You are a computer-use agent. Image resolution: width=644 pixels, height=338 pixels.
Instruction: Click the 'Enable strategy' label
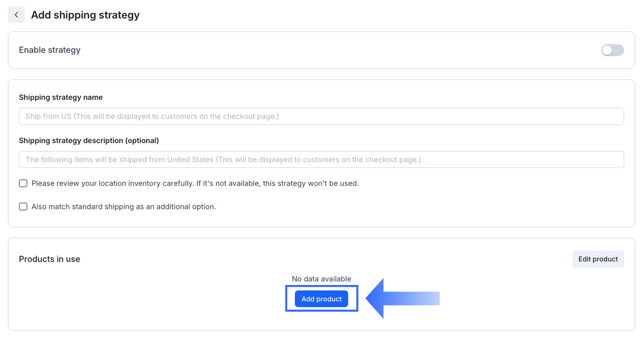pyautogui.click(x=50, y=50)
